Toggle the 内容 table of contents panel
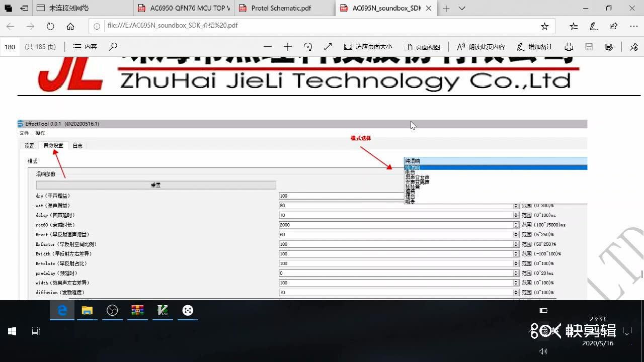The image size is (644, 362). point(85,47)
